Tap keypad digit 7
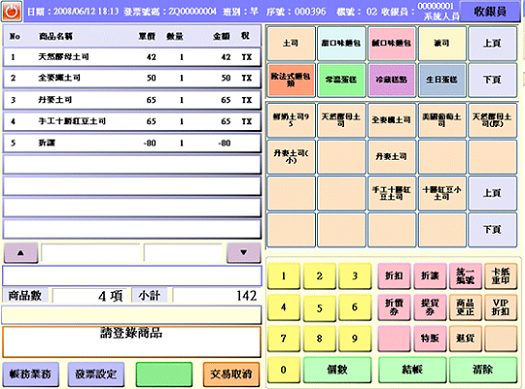Screen dimensions: 525x389 (x=284, y=338)
